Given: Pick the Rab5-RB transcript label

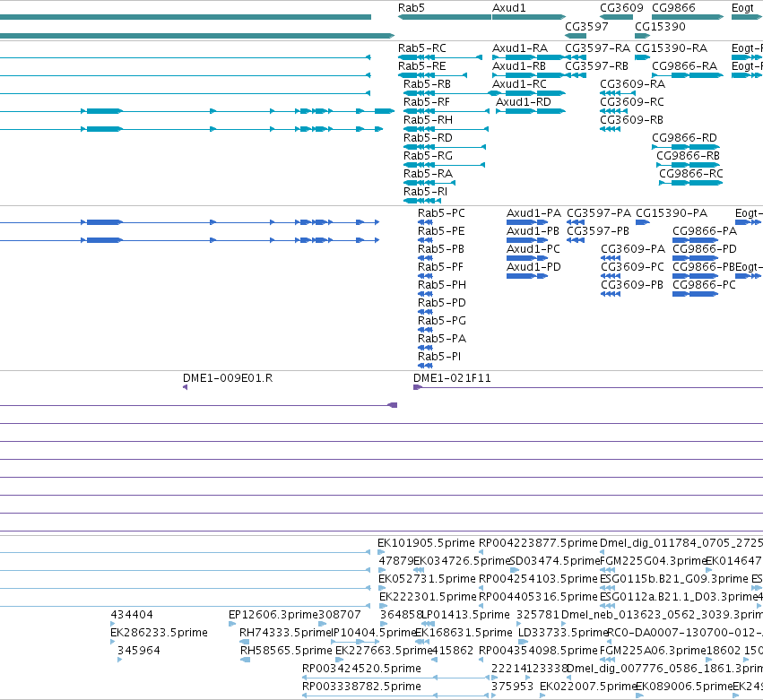Looking at the screenshot, I should pyautogui.click(x=428, y=84).
